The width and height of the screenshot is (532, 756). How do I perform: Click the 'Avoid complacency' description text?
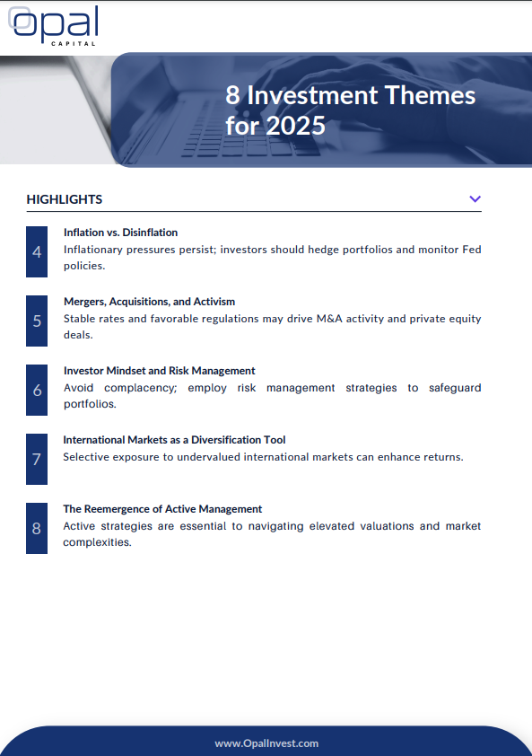pyautogui.click(x=272, y=396)
